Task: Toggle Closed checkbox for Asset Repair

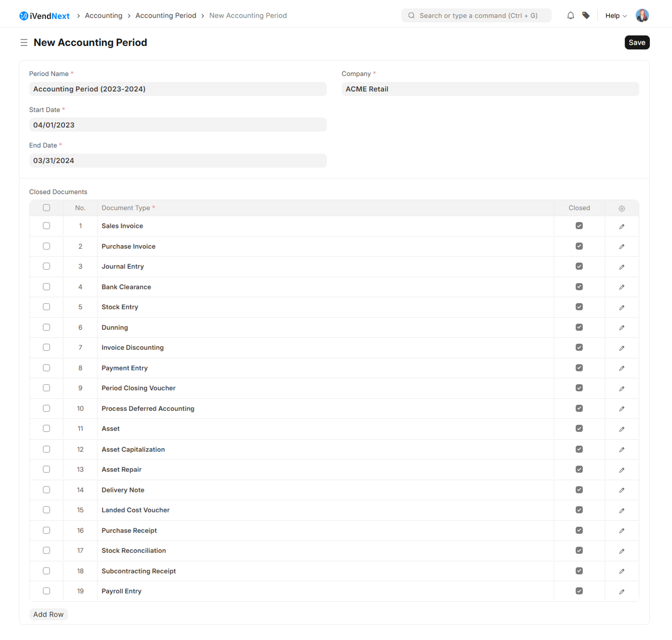Action: (579, 469)
